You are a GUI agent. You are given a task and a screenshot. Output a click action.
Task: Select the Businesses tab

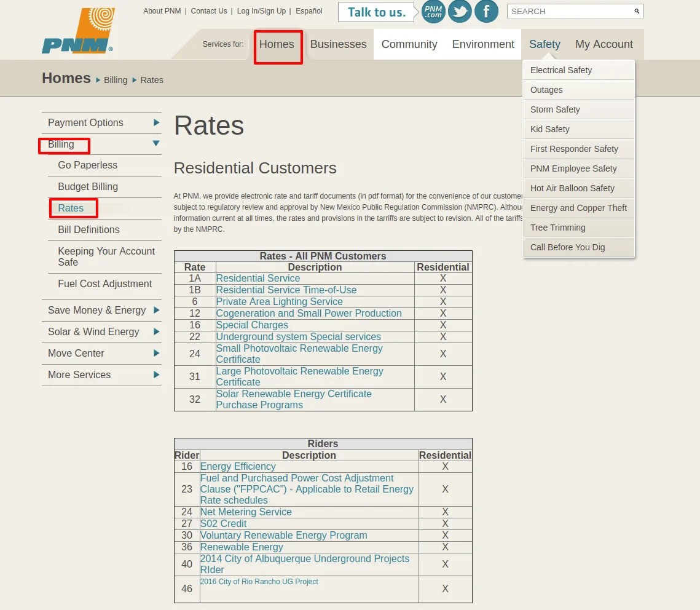click(x=339, y=44)
